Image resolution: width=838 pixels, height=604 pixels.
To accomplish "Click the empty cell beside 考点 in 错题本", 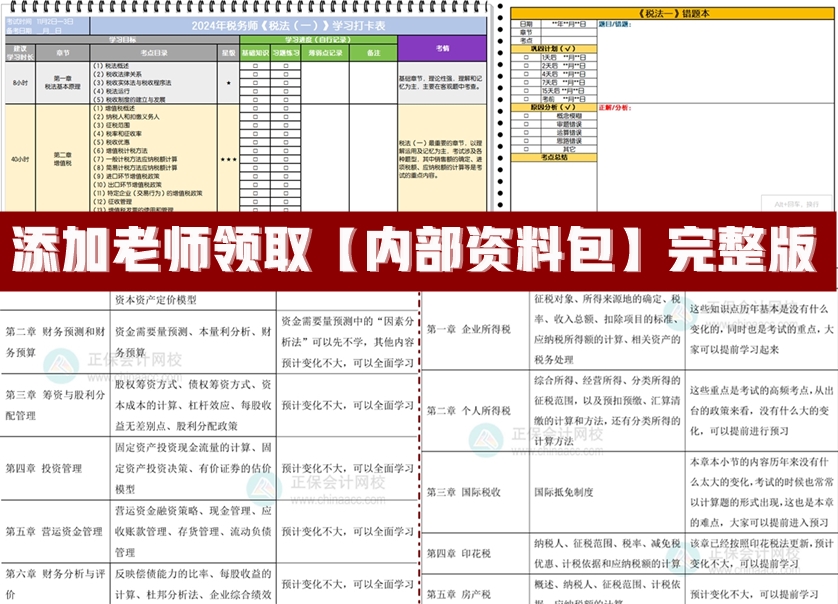I will click(x=569, y=40).
